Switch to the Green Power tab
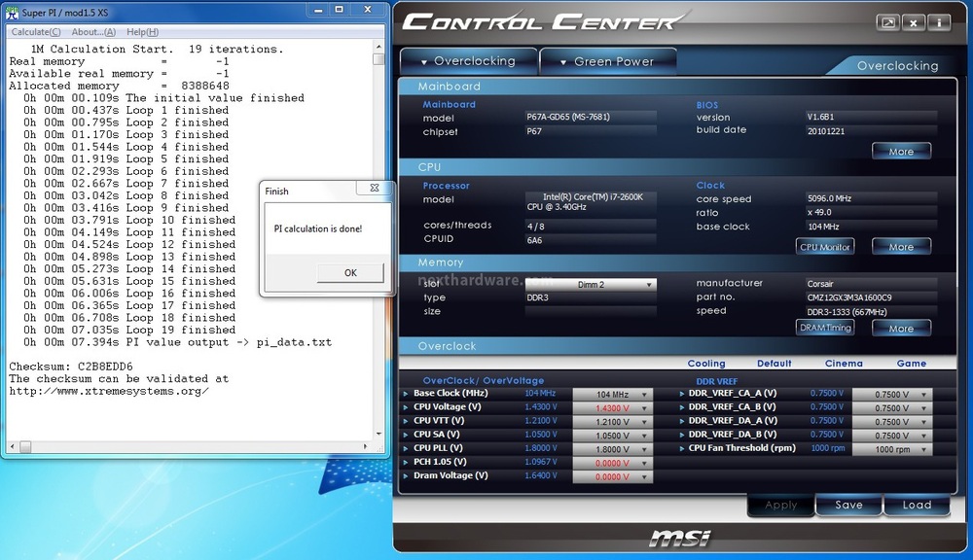 607,61
